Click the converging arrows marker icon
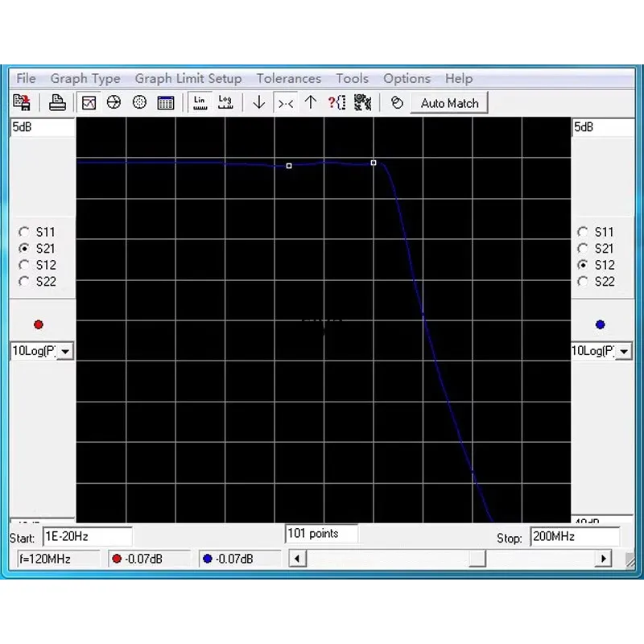Viewport: 644px width, 644px height. pyautogui.click(x=286, y=103)
